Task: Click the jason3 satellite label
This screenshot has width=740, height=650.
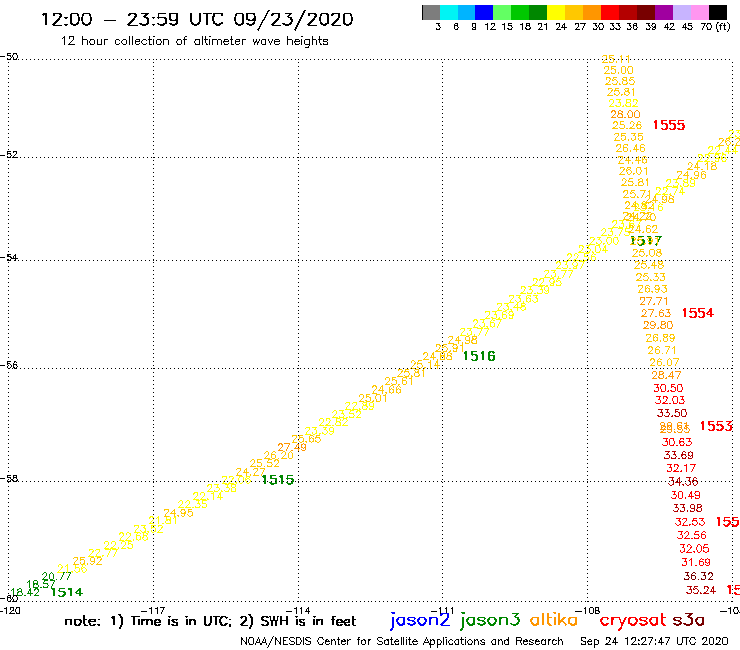Action: click(490, 621)
